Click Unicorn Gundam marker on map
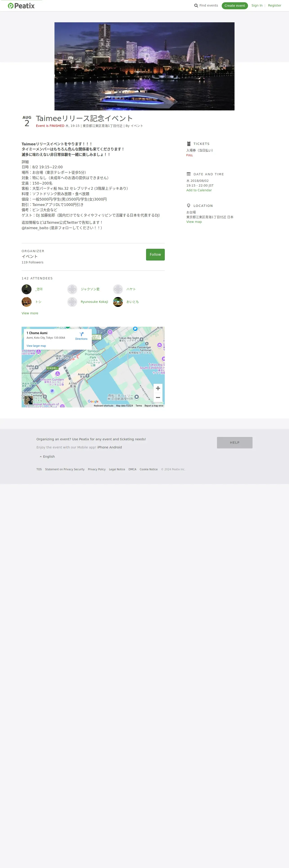The height and width of the screenshot is (868, 289). point(58,374)
